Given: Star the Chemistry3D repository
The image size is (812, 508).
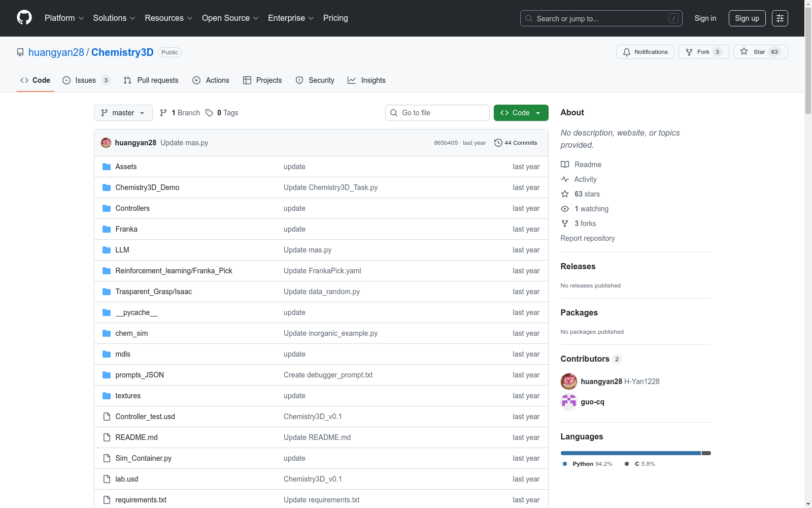Looking at the screenshot, I should coord(760,52).
